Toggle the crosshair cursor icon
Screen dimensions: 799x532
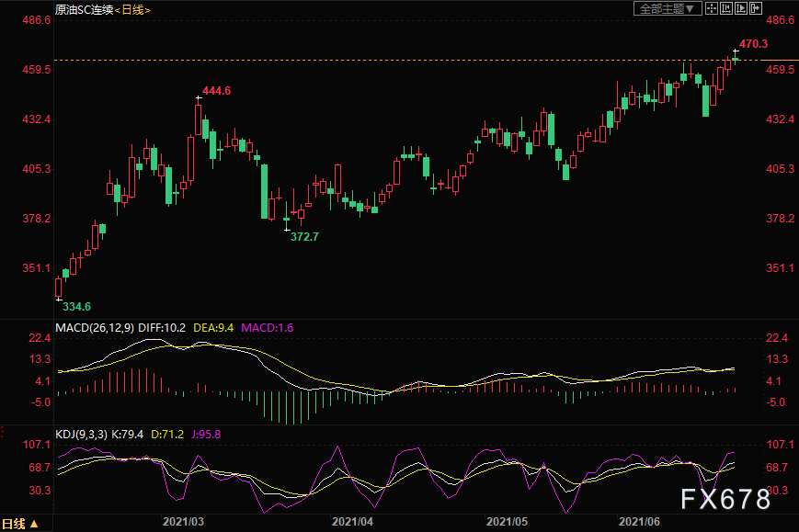coord(712,8)
